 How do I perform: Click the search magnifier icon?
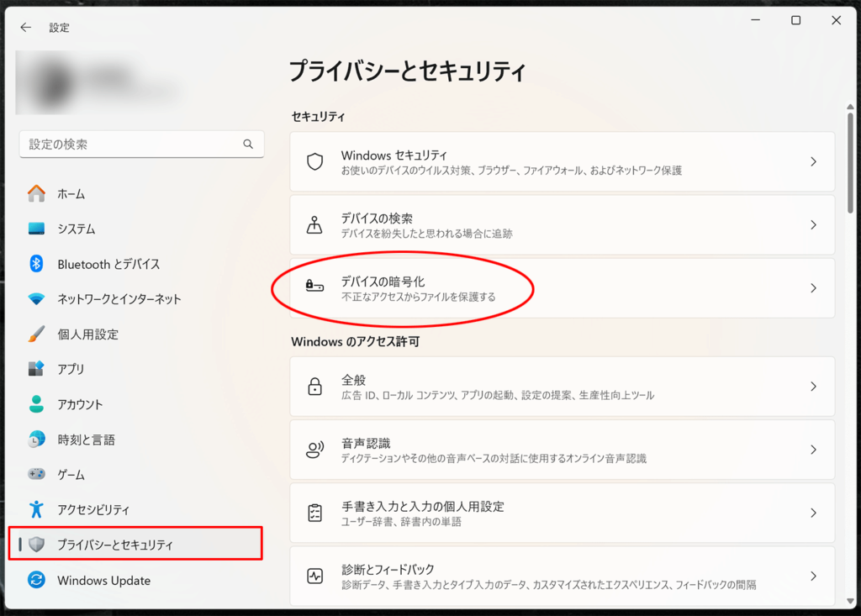tap(248, 144)
